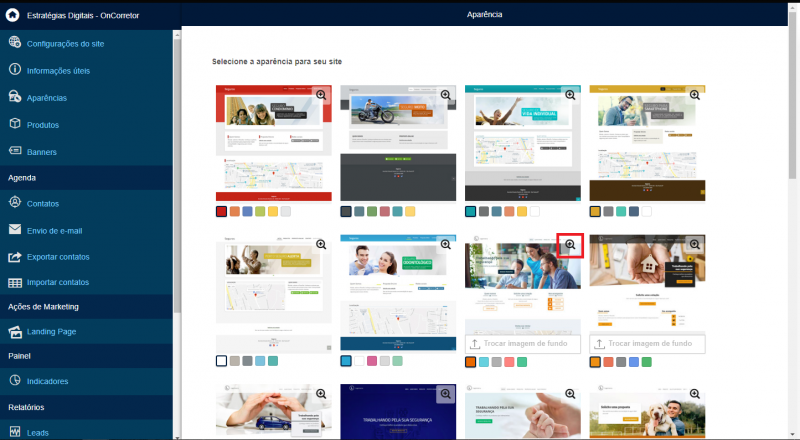Pick the red swatch under first theme
The height and width of the screenshot is (440, 800).
(x=221, y=211)
